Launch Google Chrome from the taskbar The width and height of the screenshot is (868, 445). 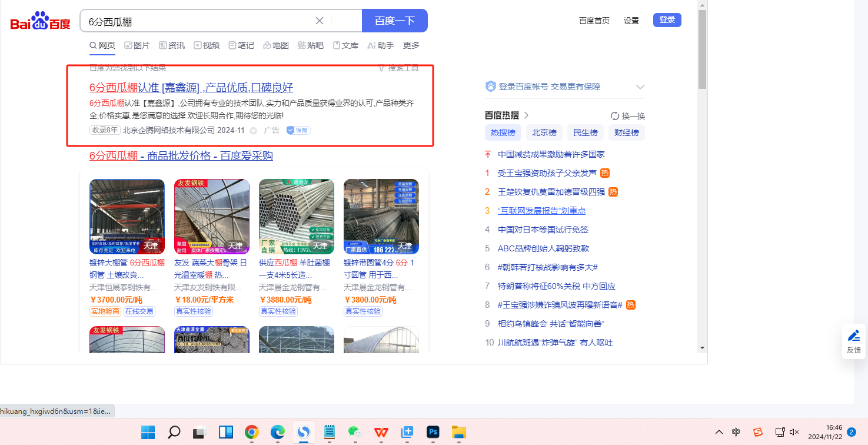[x=252, y=432]
